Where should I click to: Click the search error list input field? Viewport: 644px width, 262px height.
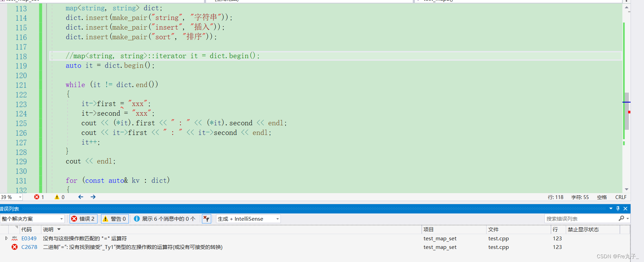581,219
